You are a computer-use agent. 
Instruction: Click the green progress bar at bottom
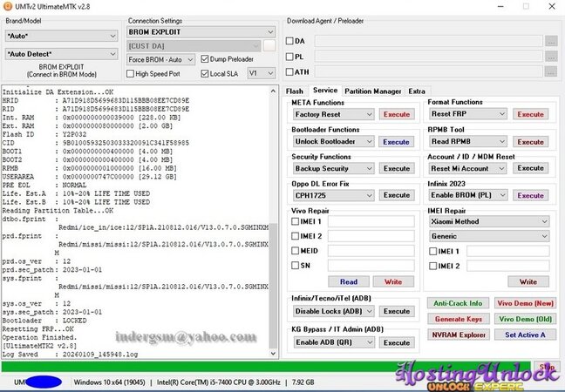[x=262, y=367]
